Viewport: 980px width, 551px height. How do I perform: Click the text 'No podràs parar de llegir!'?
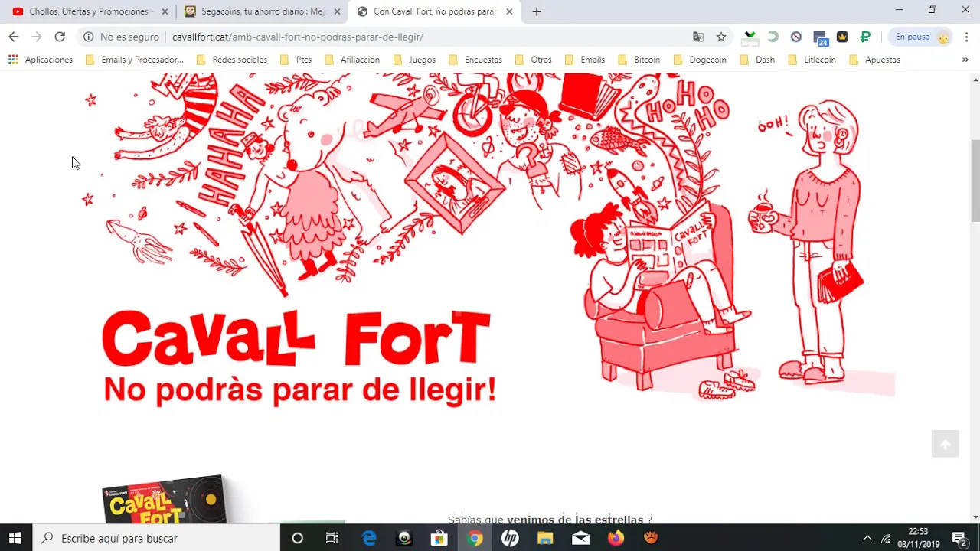pos(300,390)
